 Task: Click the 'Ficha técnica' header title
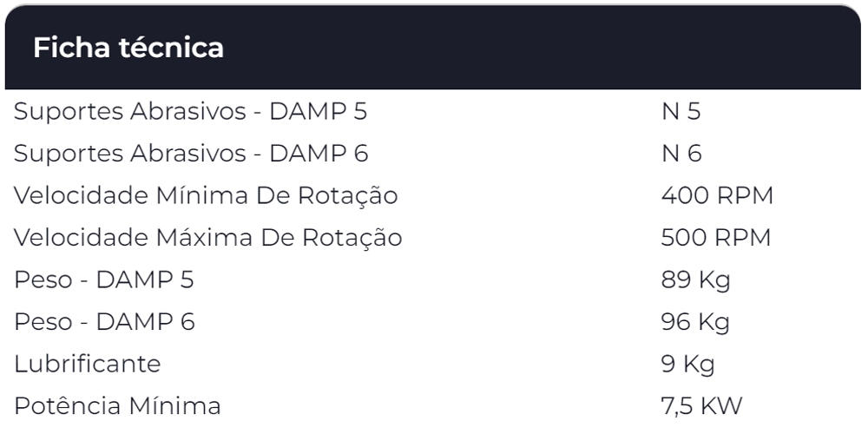pyautogui.click(x=128, y=48)
